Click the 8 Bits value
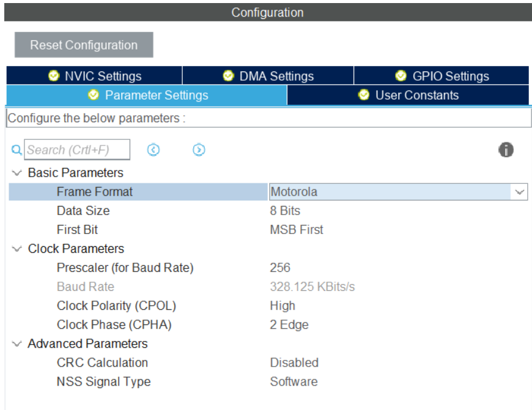 [x=285, y=211]
